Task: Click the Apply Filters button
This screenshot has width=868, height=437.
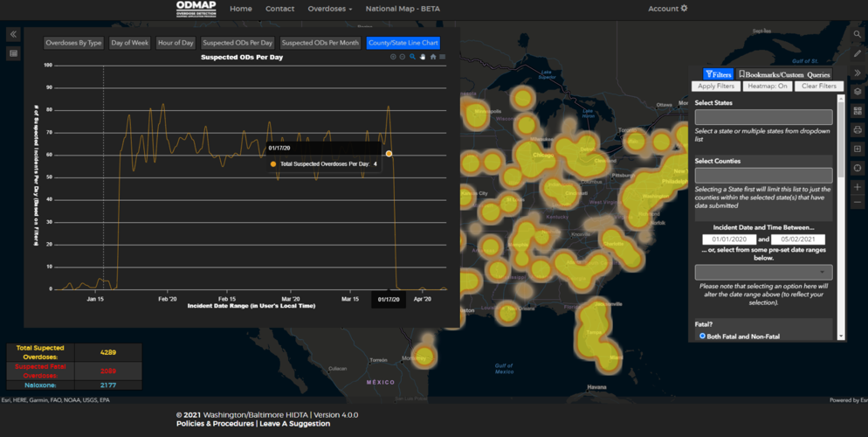Action: pos(716,86)
